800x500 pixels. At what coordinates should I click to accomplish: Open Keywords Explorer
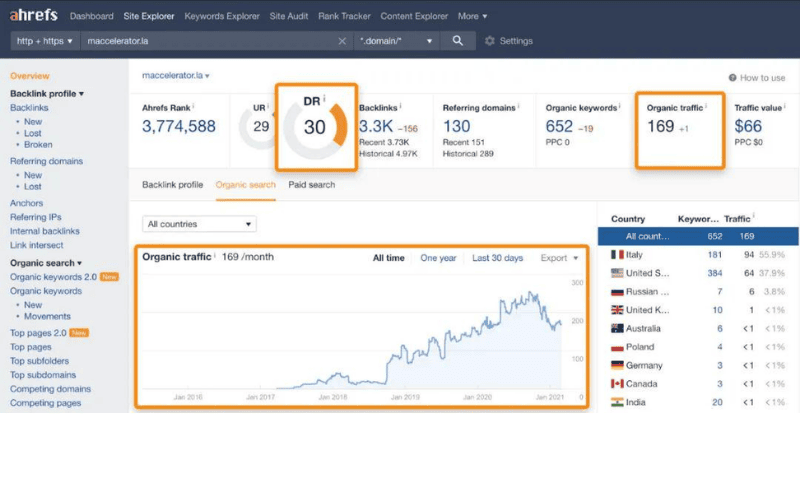(222, 16)
